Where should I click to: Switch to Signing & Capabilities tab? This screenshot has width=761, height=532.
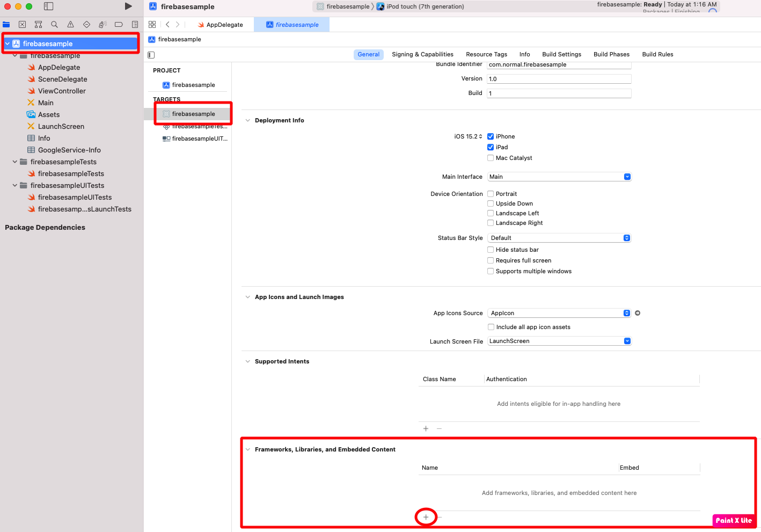point(422,54)
